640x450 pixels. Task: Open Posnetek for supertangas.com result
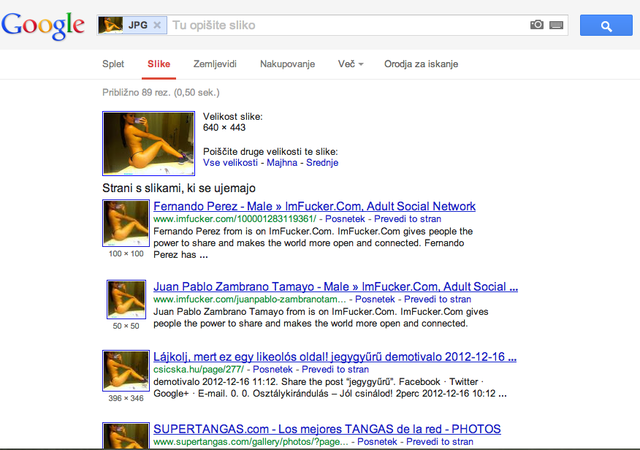pyautogui.click(x=377, y=442)
